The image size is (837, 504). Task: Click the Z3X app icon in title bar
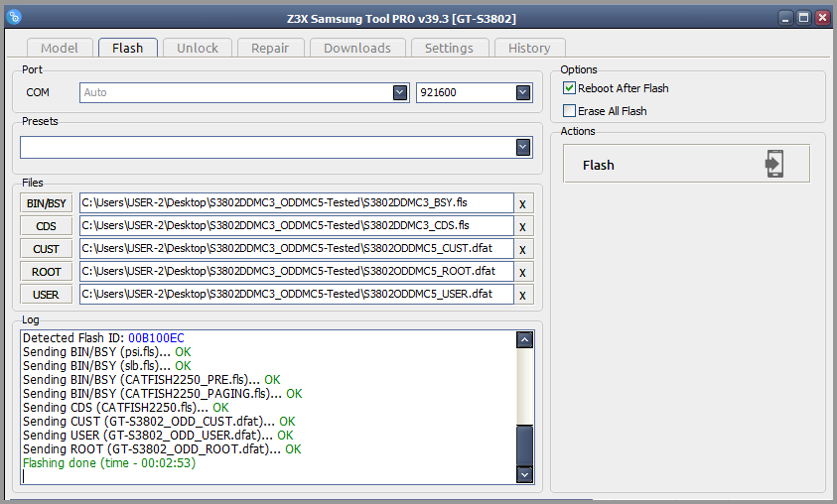15,17
